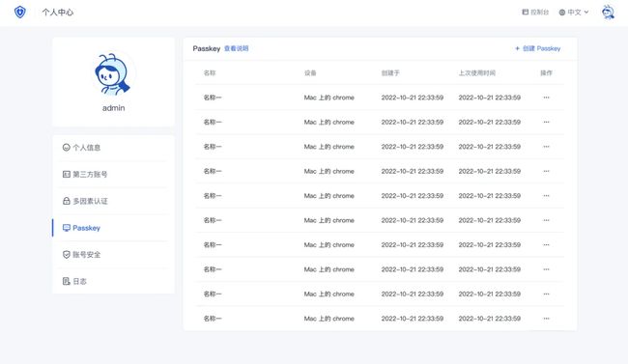
Task: Click the large admin profile avatar
Action: pyautogui.click(x=113, y=74)
